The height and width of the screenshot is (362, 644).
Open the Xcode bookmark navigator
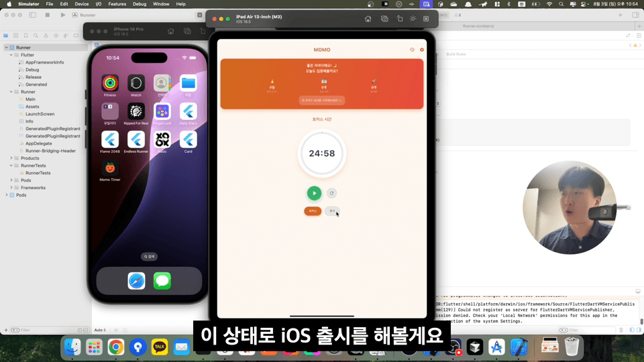pos(25,36)
